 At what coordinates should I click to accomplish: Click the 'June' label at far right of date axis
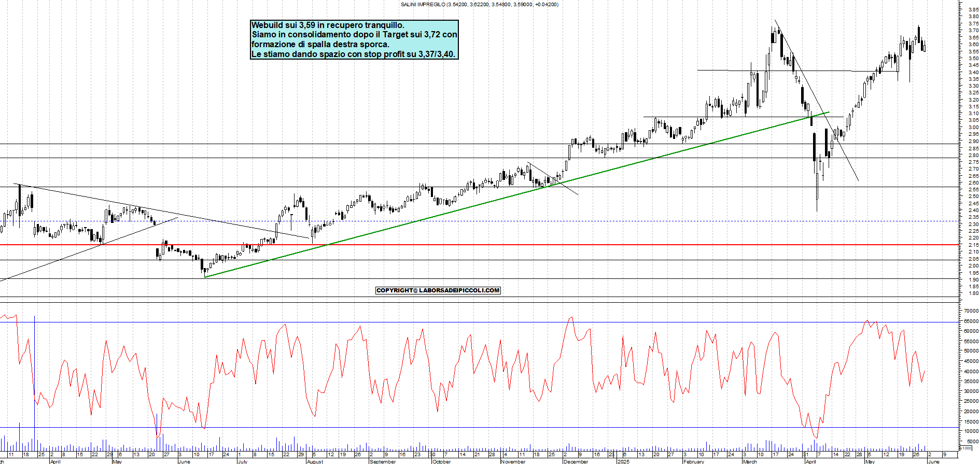[933, 461]
